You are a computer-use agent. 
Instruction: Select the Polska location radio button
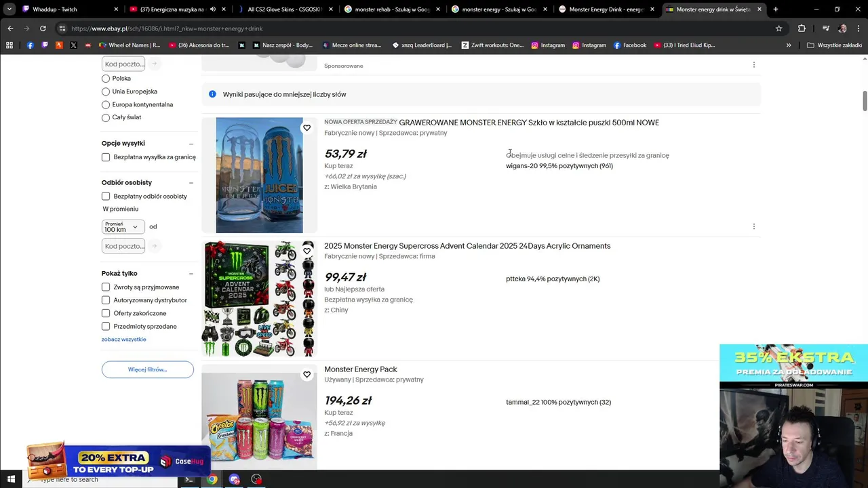point(106,79)
